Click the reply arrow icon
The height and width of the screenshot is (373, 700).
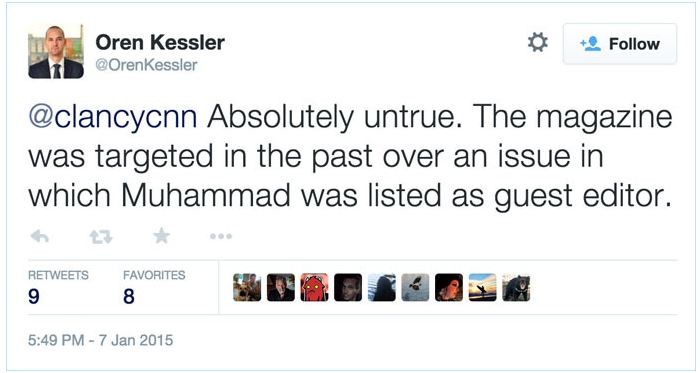click(39, 236)
